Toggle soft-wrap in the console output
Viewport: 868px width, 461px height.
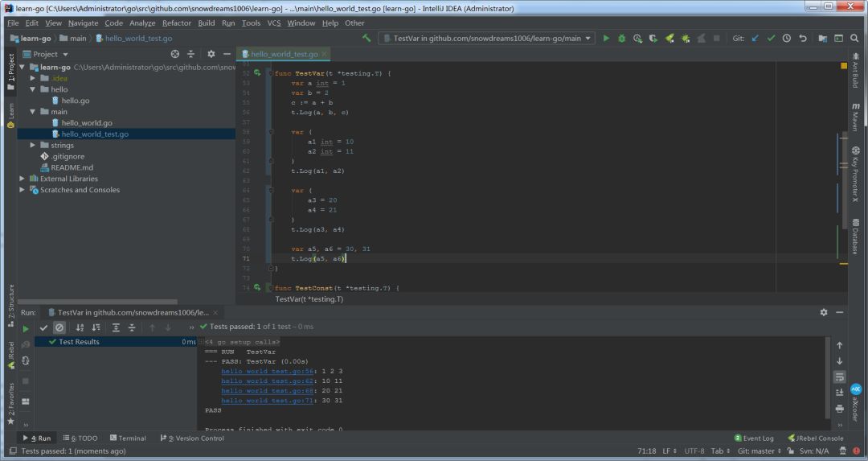(840, 377)
